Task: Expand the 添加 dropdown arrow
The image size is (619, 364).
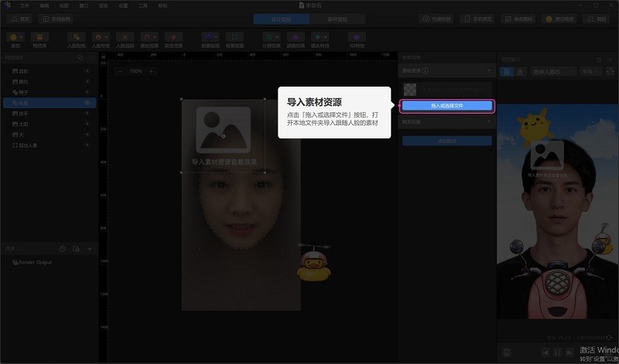Action: (22, 37)
